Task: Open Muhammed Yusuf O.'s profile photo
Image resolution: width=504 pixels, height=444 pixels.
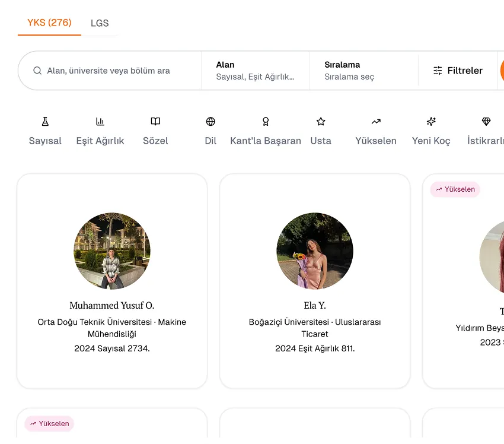Action: 112,251
